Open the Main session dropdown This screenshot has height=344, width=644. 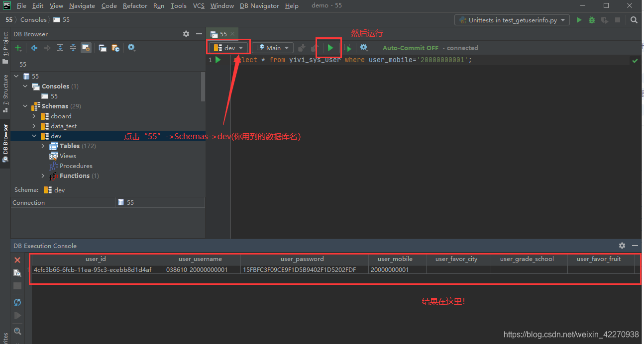click(x=273, y=48)
